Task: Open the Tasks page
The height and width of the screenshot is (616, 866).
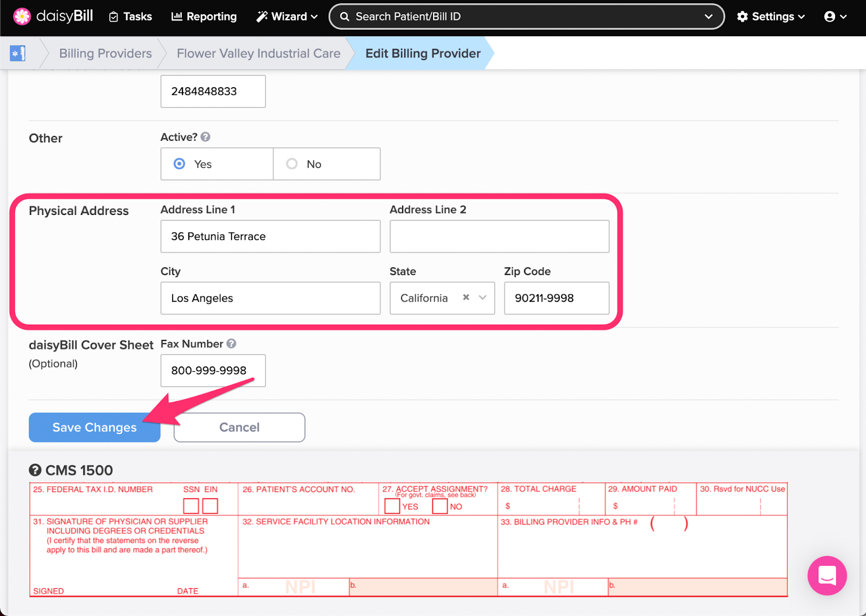Action: [x=130, y=17]
